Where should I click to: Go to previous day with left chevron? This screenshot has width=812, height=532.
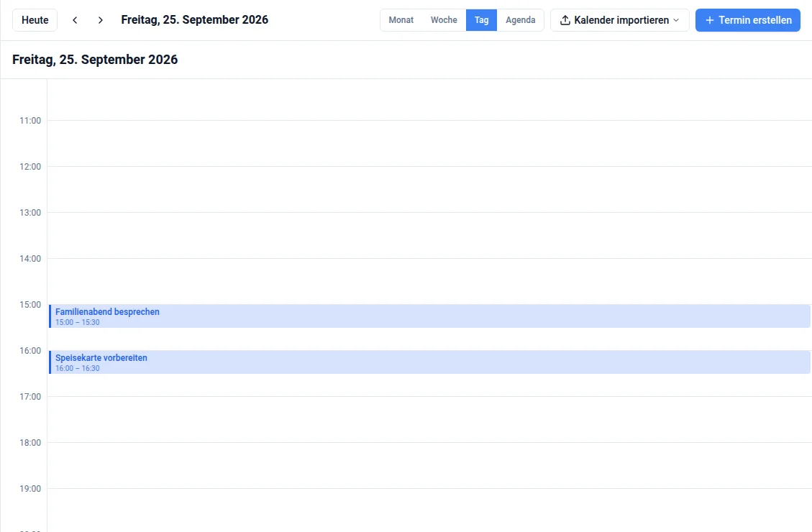tap(75, 20)
